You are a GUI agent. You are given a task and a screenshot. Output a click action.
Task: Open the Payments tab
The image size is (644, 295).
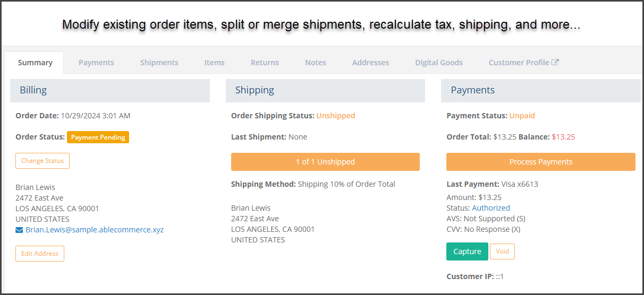pos(96,63)
